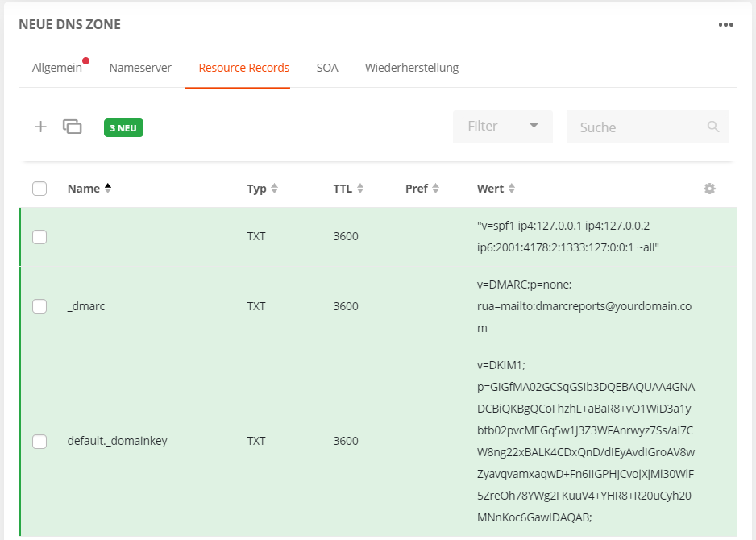This screenshot has height=540, width=756.
Task: Click TTL 3600 in the SPF row
Action: point(346,236)
